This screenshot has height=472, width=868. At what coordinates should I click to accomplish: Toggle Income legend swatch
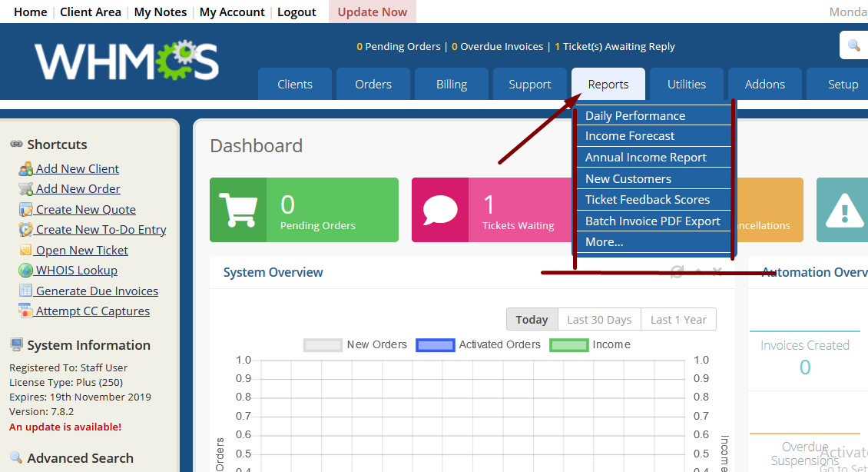(x=569, y=344)
